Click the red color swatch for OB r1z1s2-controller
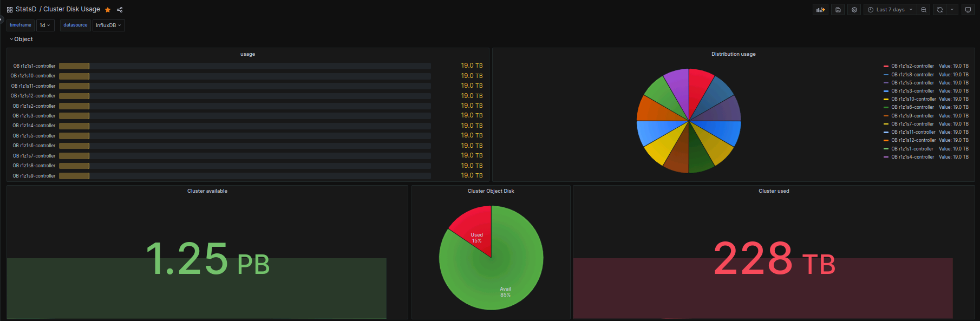 click(x=886, y=66)
